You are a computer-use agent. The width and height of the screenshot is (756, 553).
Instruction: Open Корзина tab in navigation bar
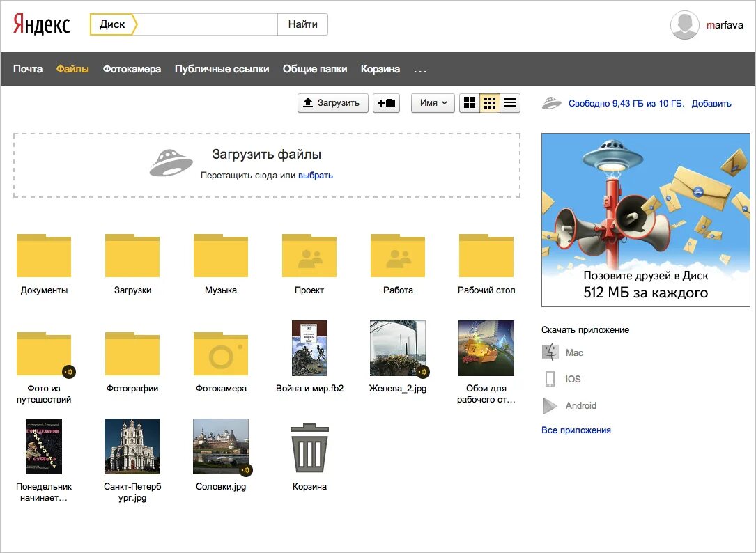380,69
